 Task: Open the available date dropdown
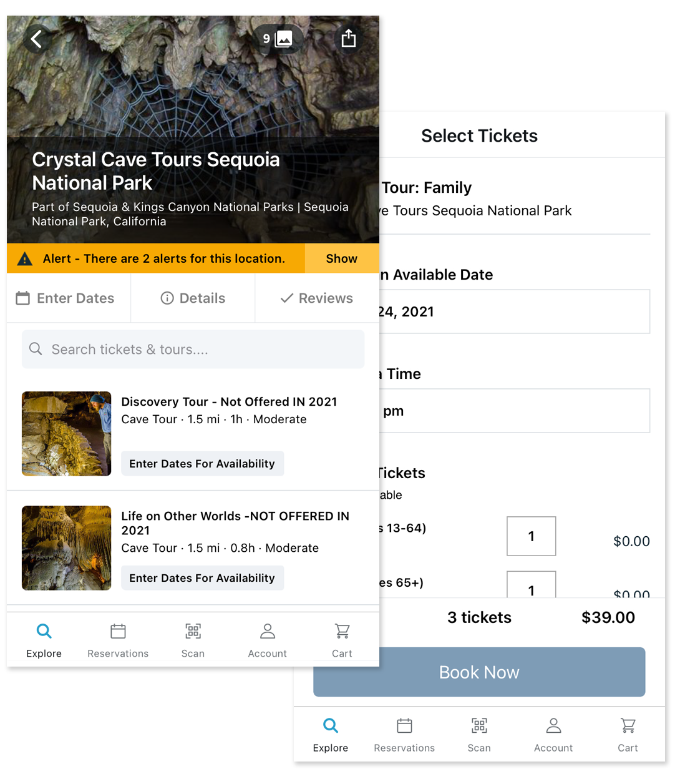coord(514,311)
